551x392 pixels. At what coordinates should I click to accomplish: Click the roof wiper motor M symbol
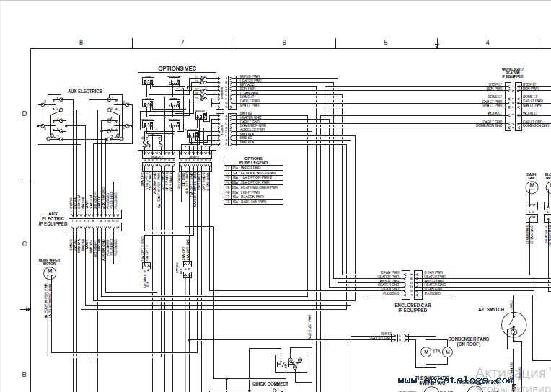[50, 272]
